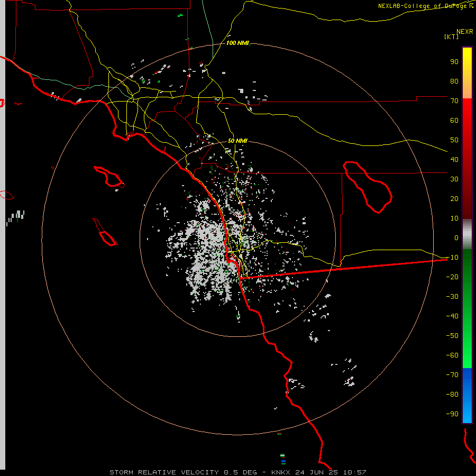Click the 30 value on the velocity scale
This screenshot has height=476, width=476.
[x=454, y=179]
